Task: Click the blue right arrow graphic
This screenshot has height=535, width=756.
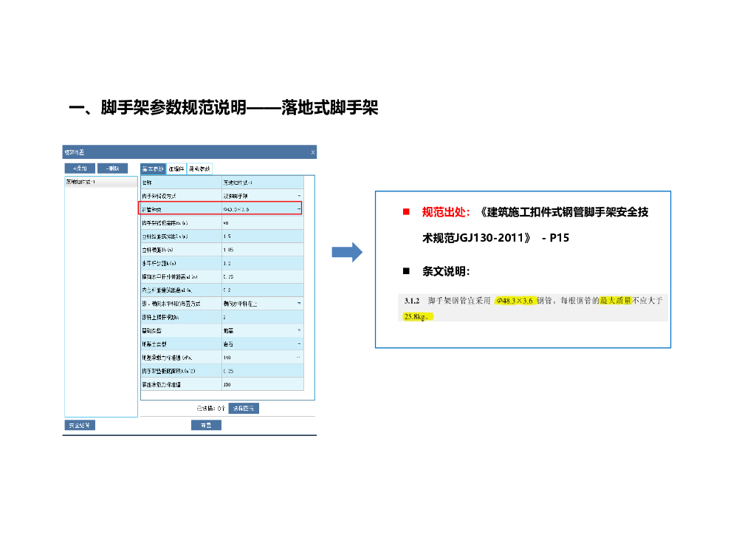Action: [x=347, y=252]
